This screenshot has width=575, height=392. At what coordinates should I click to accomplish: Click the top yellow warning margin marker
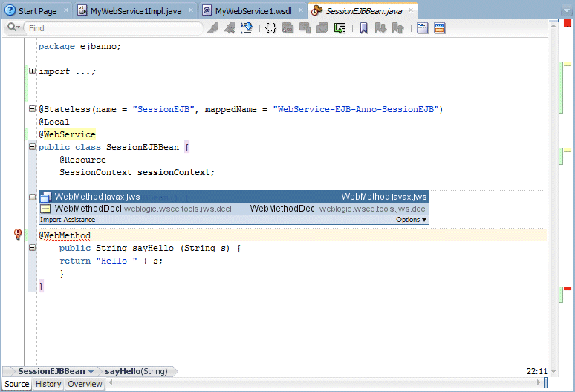(568, 64)
